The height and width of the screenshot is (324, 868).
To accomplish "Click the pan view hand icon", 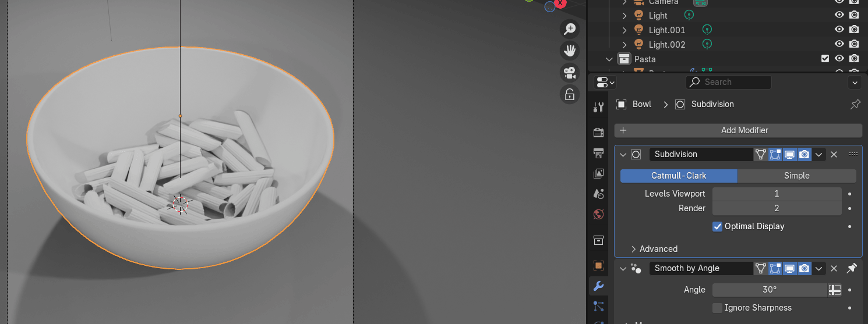I will [569, 51].
